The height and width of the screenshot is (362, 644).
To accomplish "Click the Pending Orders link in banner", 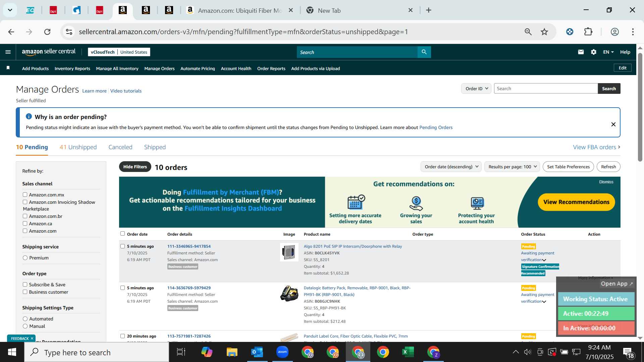I will pos(436,127).
